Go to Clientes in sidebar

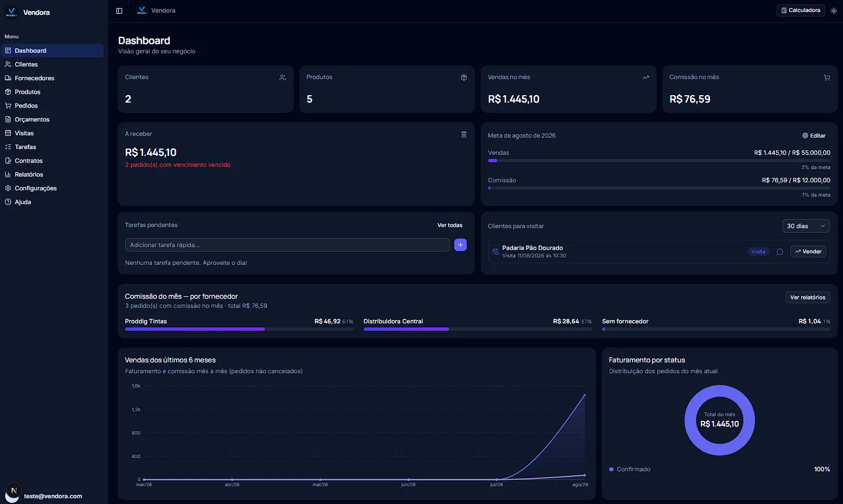pyautogui.click(x=52, y=64)
